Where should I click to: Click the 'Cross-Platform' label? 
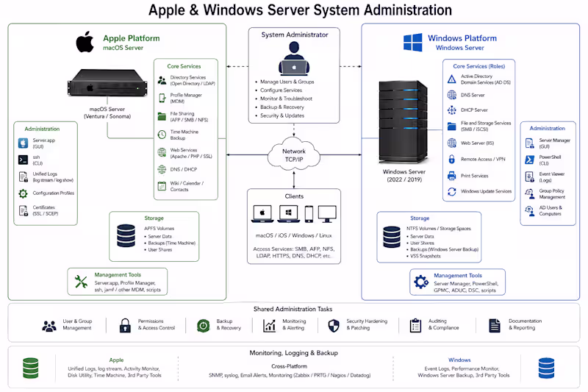[289, 366]
